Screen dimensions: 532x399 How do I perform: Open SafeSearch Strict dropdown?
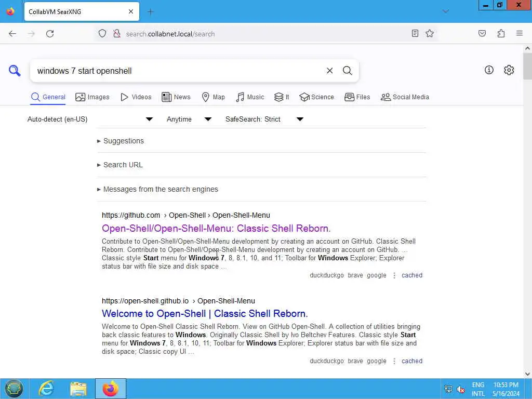264,119
